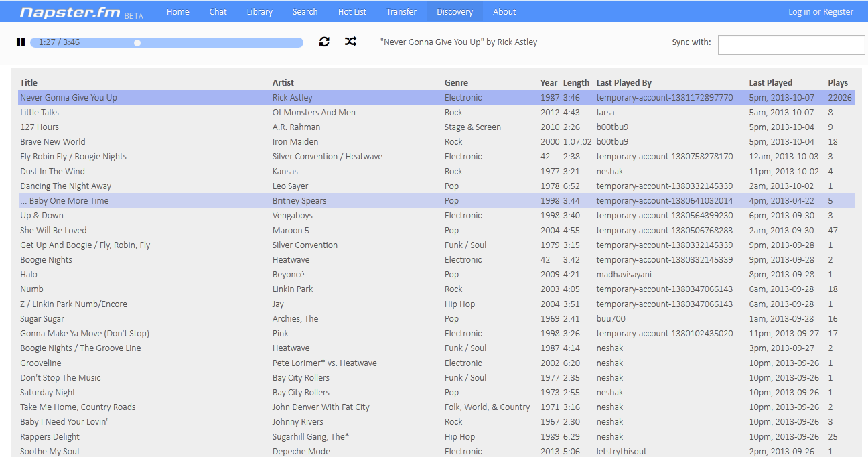Click the 'Log in' link
This screenshot has width=868, height=457.
pyautogui.click(x=800, y=12)
